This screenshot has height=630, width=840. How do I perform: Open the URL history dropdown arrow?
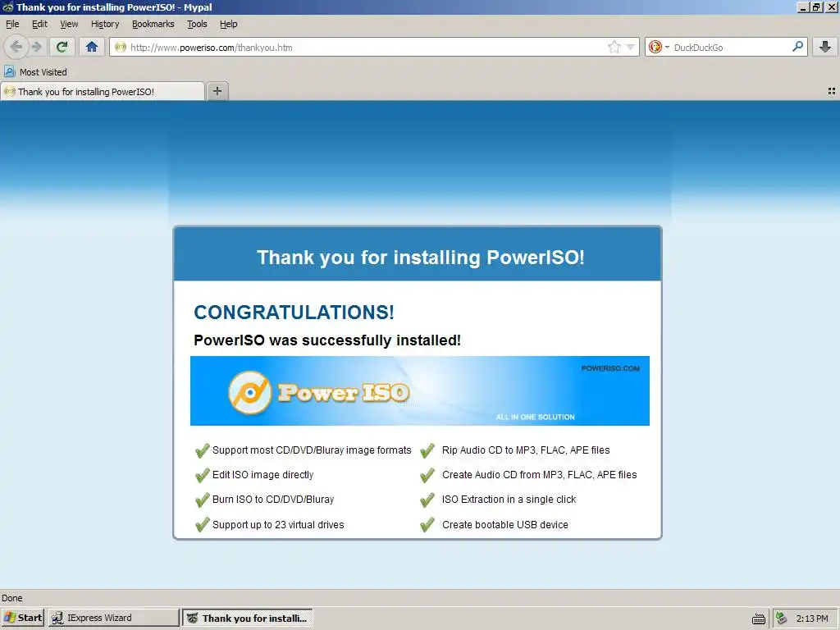pyautogui.click(x=631, y=47)
